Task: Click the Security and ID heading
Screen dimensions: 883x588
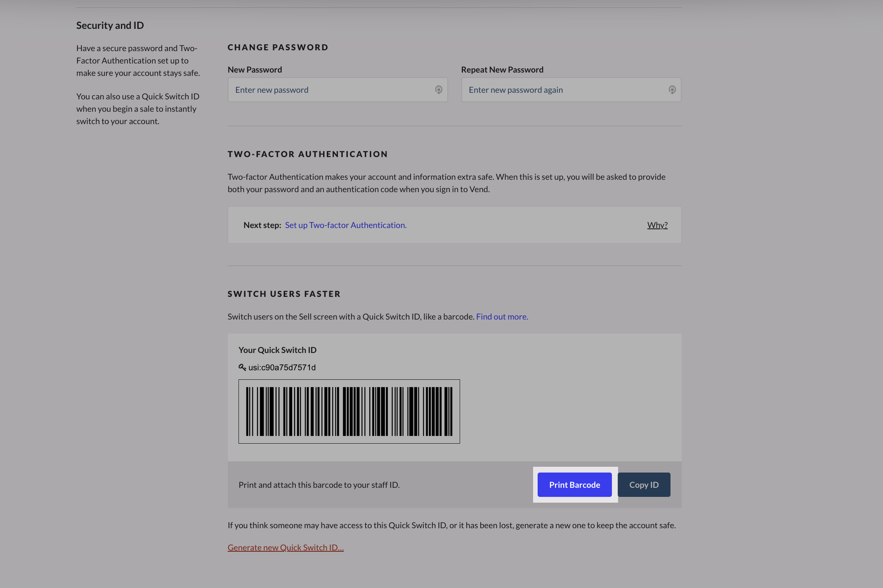Action: (110, 26)
